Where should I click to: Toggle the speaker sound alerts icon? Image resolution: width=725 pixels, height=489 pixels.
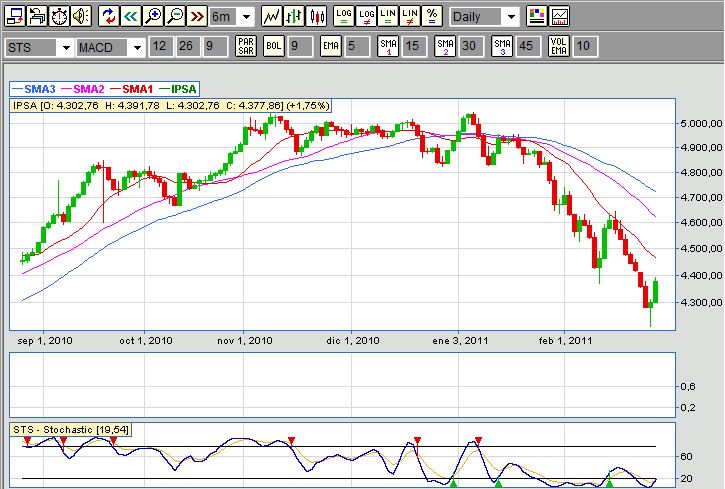[x=81, y=17]
